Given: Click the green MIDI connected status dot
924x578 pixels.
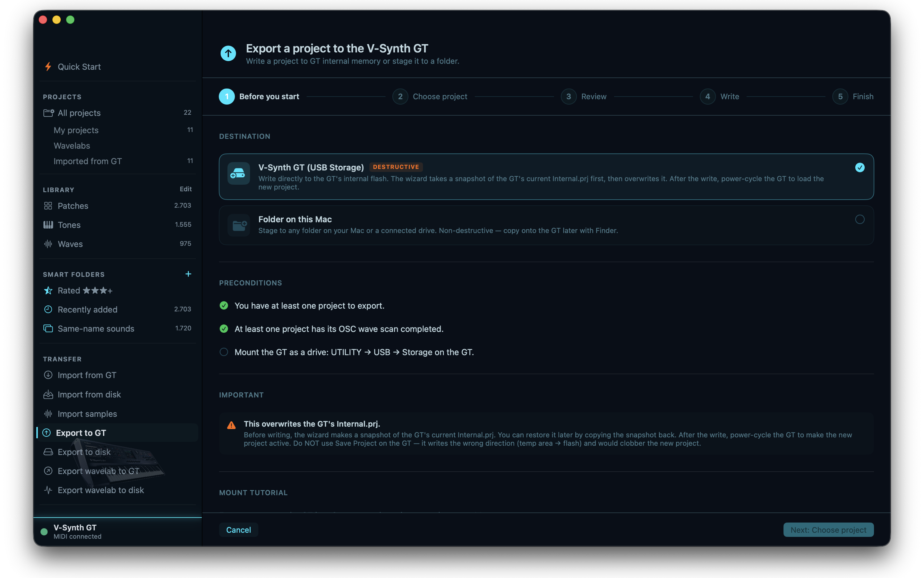Looking at the screenshot, I should 44,532.
